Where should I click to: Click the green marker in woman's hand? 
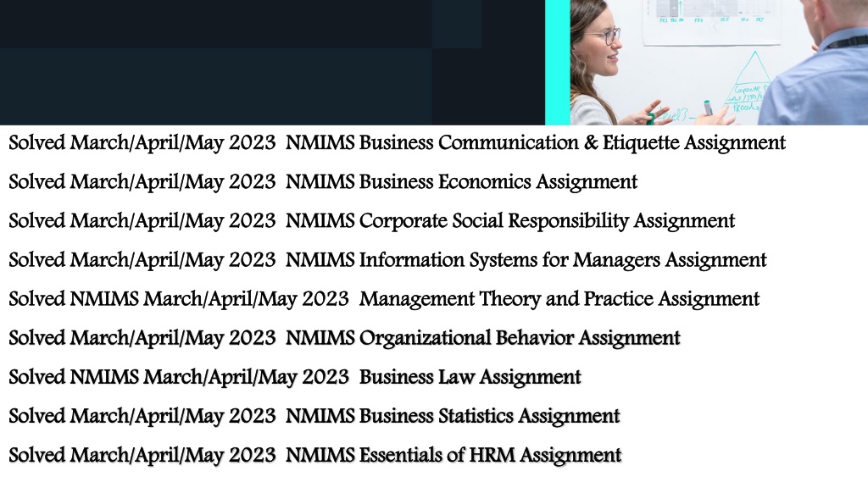(x=708, y=108)
